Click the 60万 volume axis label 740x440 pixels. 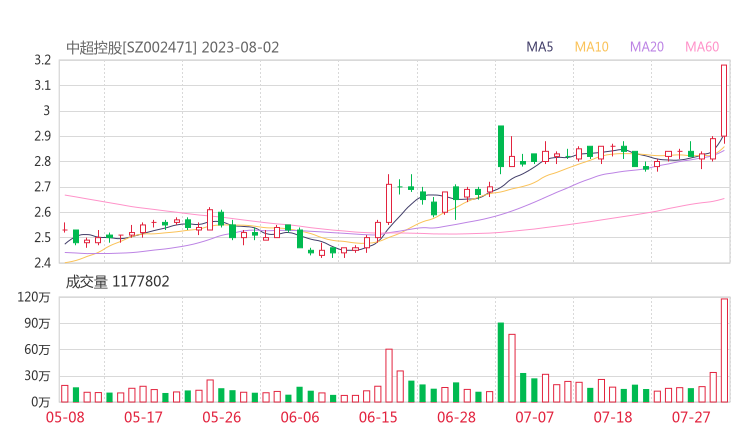tap(37, 350)
